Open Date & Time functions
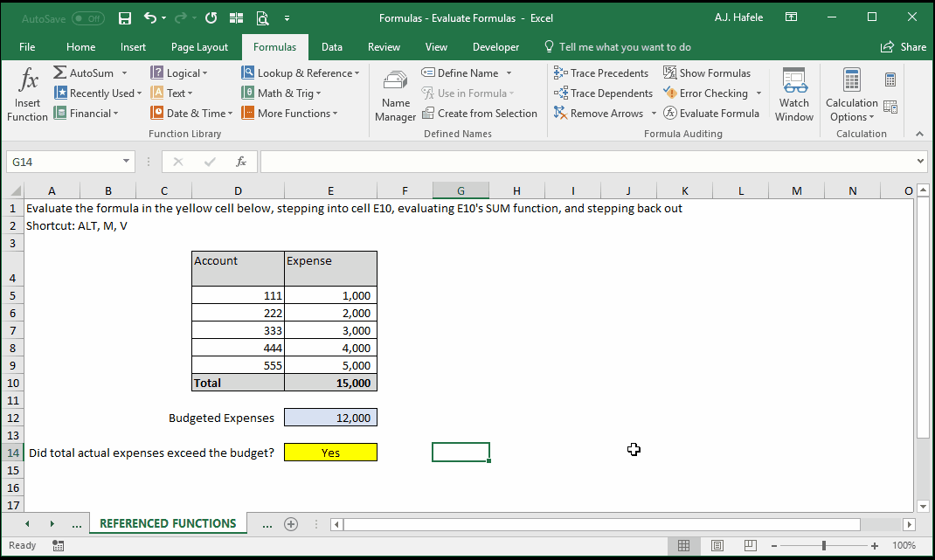The width and height of the screenshot is (935, 560). [191, 114]
